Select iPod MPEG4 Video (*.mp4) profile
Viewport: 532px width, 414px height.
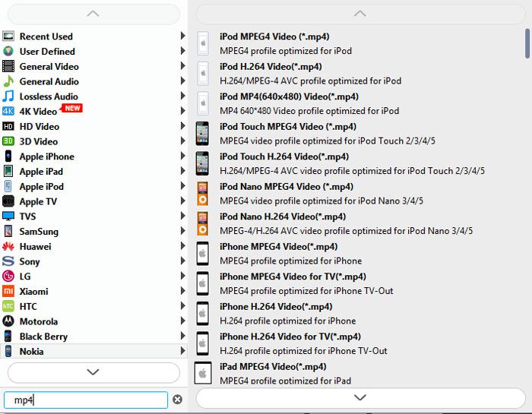359,43
